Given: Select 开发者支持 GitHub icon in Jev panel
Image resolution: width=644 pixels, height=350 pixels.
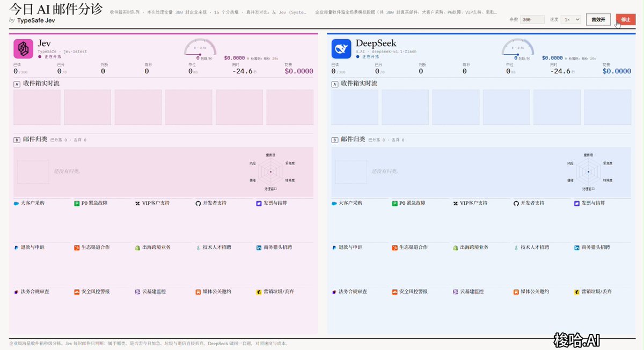Looking at the screenshot, I should (x=198, y=203).
